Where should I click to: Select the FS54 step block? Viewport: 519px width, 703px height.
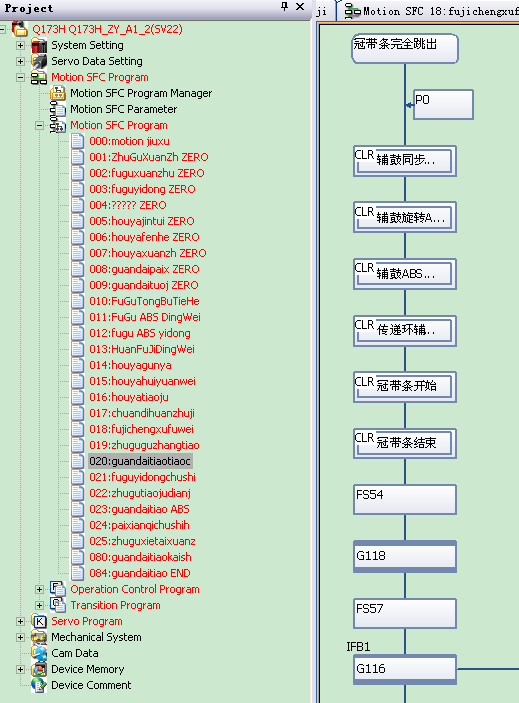(x=405, y=499)
